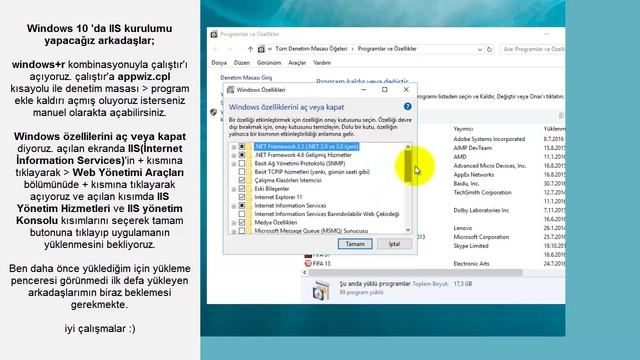Screen dimensions: 640x360
Task: Toggle .NET Framework 4.6 Gelişmiş Hizmetler checkbox
Action: tap(242, 155)
